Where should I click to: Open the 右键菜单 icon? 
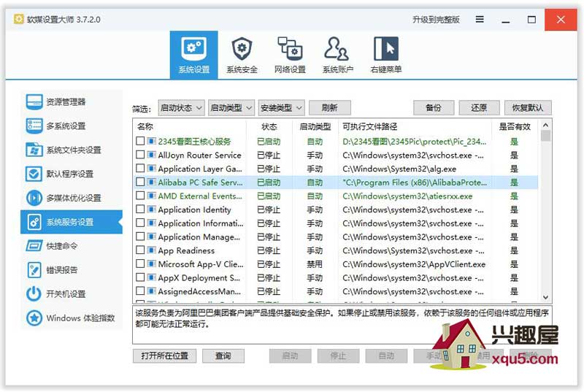tap(386, 48)
